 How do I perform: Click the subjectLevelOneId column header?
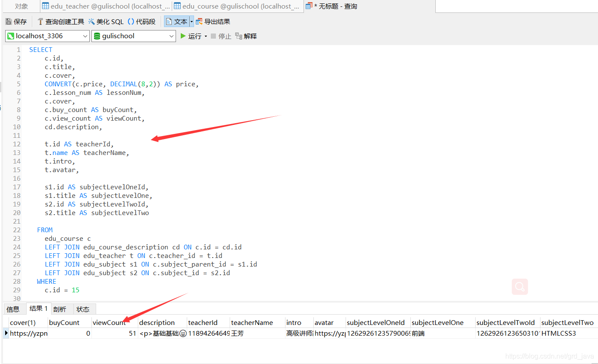pos(378,322)
